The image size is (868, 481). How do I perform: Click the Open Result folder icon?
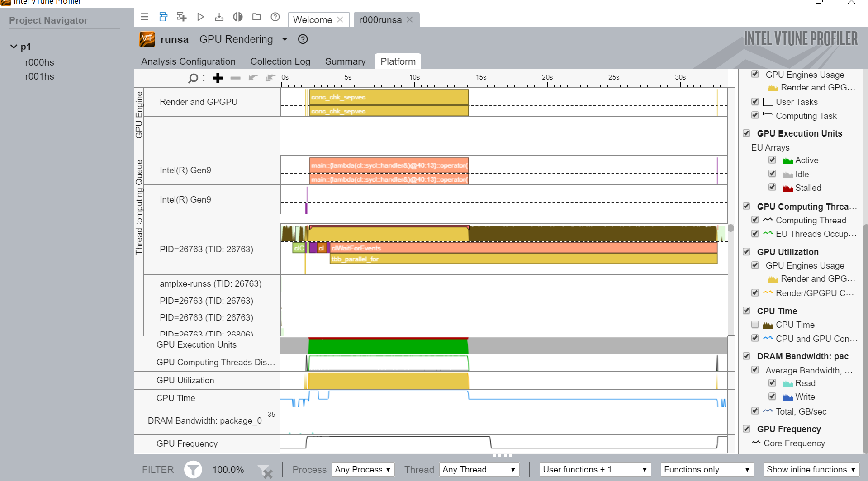[x=256, y=17]
